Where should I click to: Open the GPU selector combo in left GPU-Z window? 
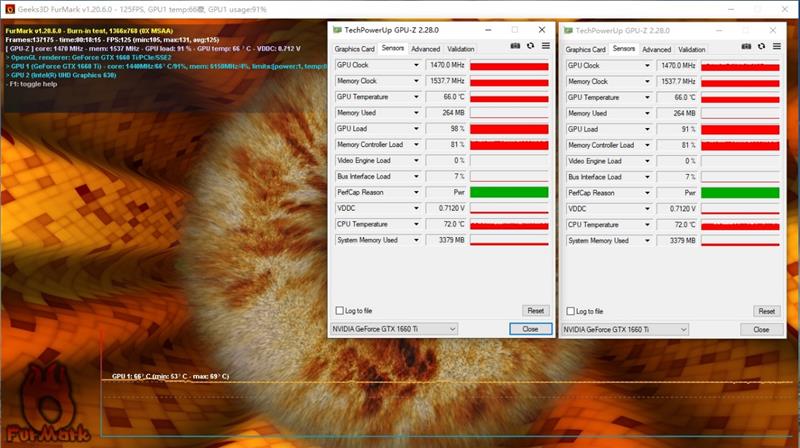point(394,329)
